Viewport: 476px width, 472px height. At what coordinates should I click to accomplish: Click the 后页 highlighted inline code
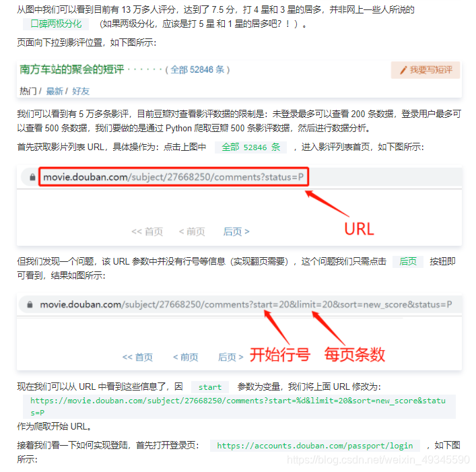click(x=408, y=262)
